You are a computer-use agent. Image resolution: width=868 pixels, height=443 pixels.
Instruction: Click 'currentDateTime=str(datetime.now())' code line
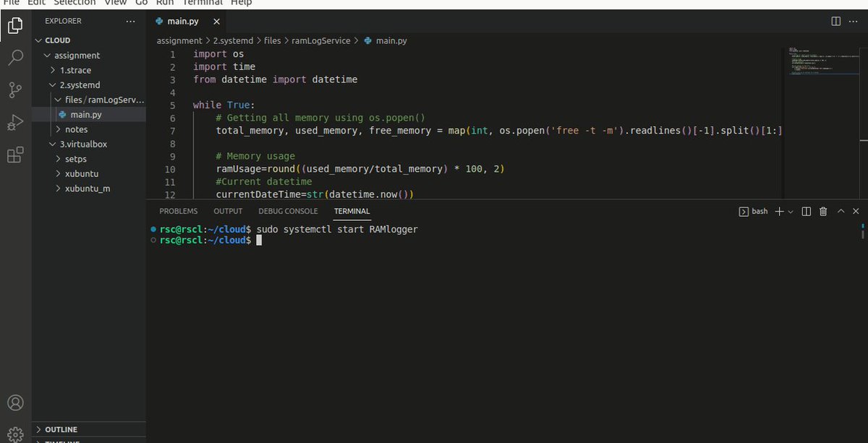pyautogui.click(x=314, y=194)
